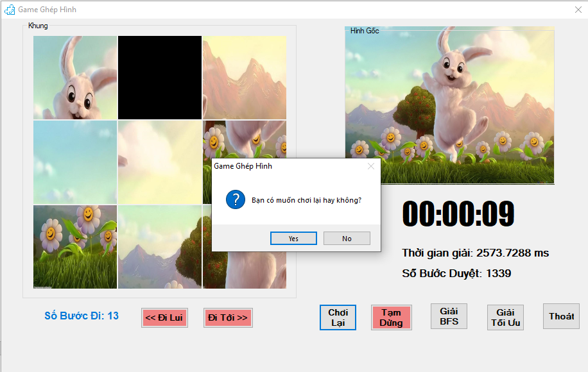The height and width of the screenshot is (372, 588).
Task: Click the Số Bước Duyệt: 1339 text
Action: (456, 273)
